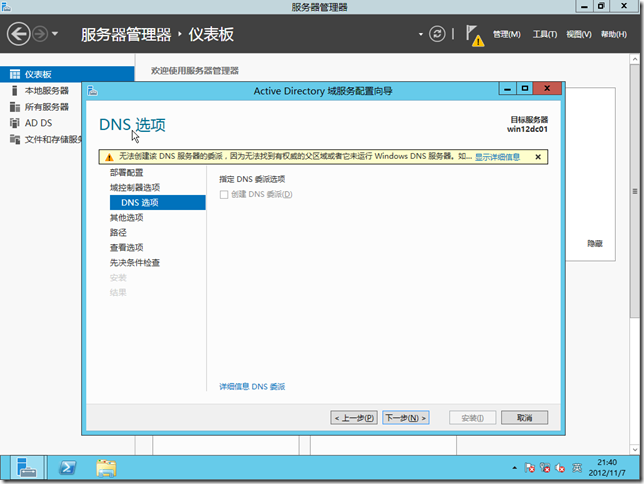Enable the 创建 DNS 委派 checkbox
This screenshot has width=644, height=484.
pos(224,194)
